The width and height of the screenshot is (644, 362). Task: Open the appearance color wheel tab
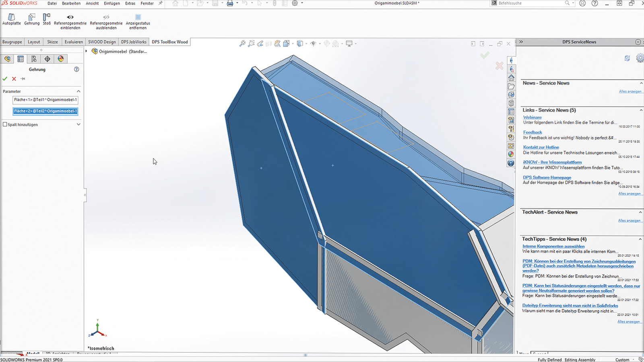tap(60, 59)
